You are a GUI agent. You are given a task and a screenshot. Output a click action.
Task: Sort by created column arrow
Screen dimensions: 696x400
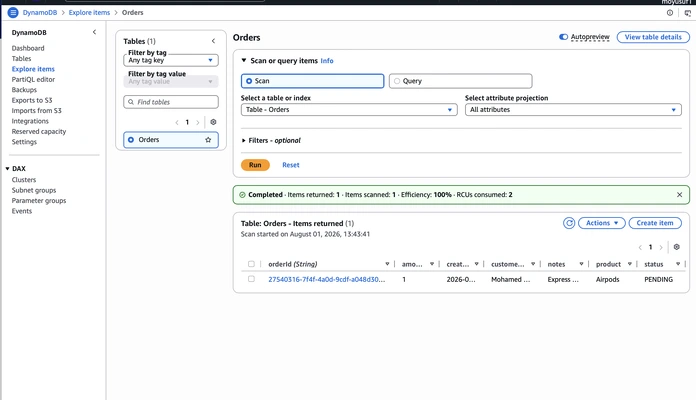[476, 264]
